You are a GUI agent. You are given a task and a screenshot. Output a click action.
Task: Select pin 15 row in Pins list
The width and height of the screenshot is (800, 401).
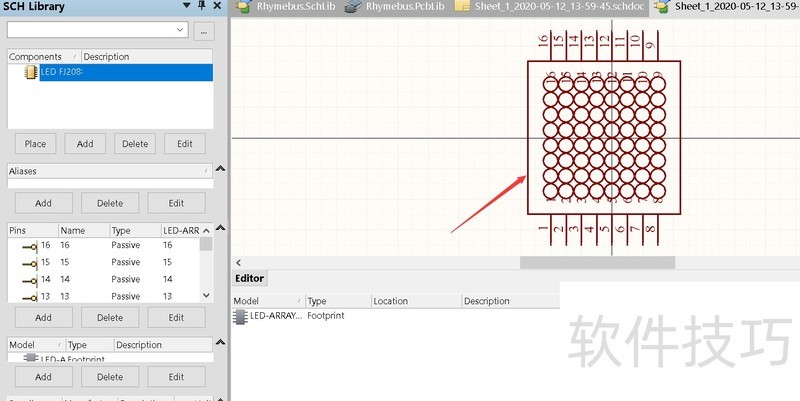click(104, 262)
